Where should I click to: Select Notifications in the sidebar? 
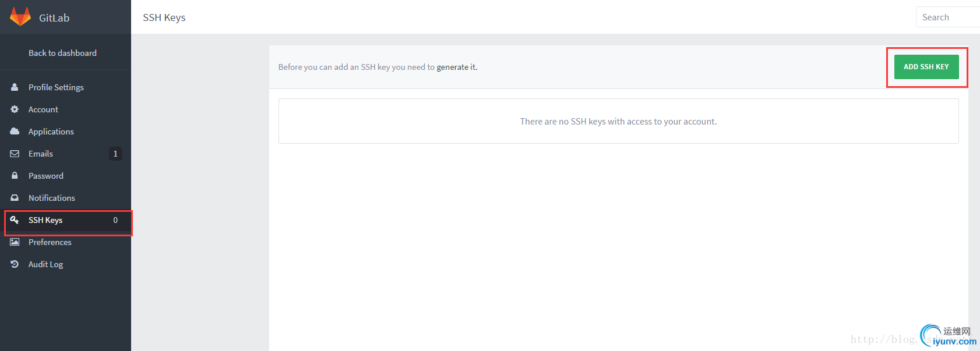coord(51,198)
